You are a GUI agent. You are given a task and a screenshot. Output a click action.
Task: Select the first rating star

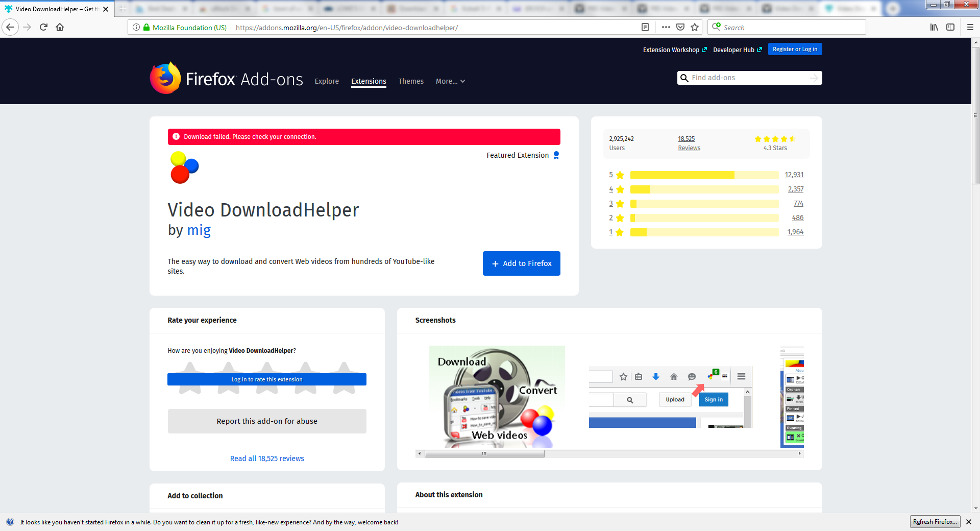190,378
